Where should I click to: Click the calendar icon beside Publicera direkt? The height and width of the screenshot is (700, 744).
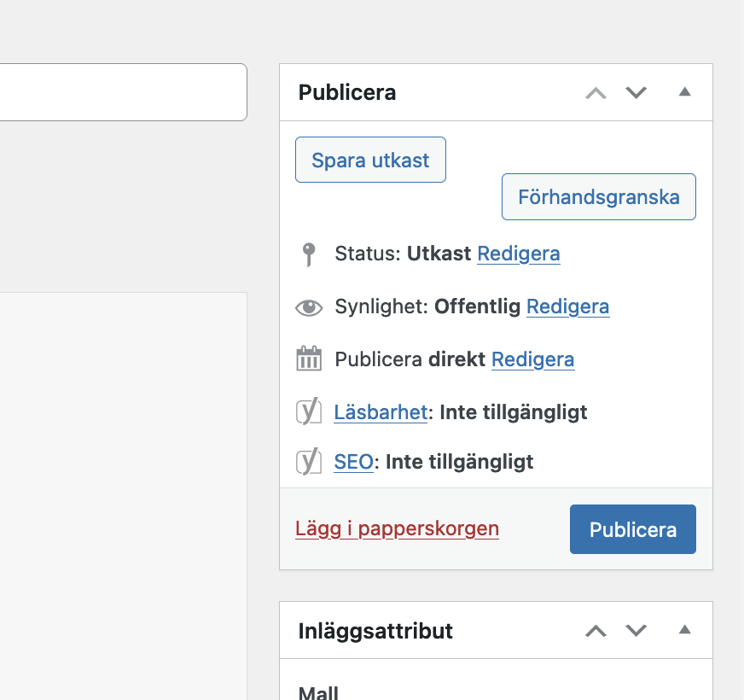pos(309,359)
